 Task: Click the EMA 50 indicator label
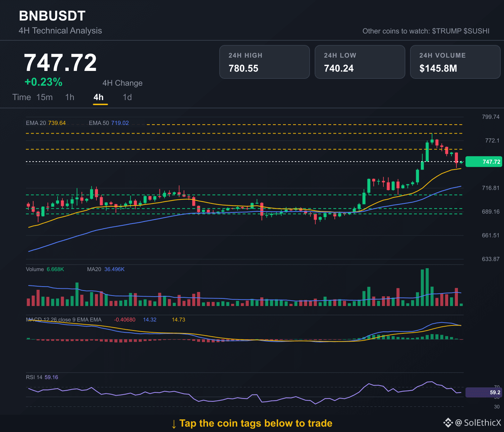coord(109,123)
